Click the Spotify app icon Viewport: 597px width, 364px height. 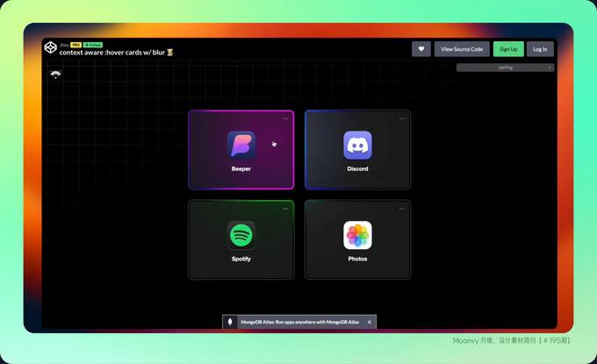point(241,235)
